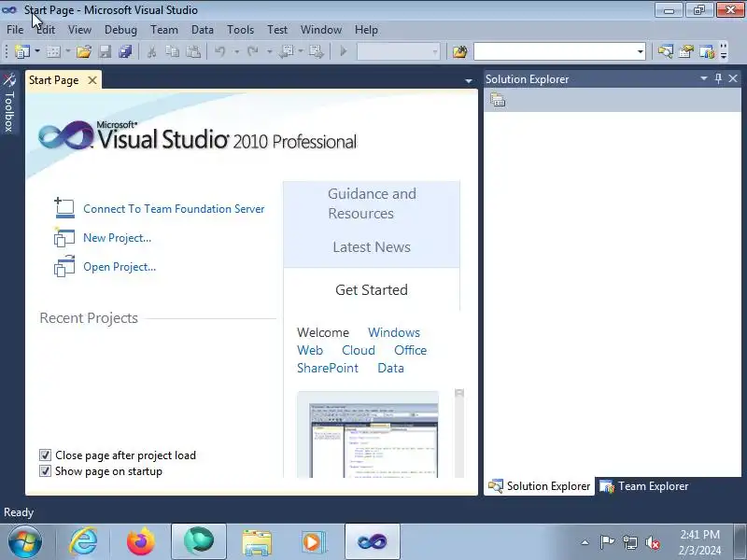Screen dimensions: 747x560
Task: Switch to the Team Explorer bottom tab
Action: [x=644, y=486]
